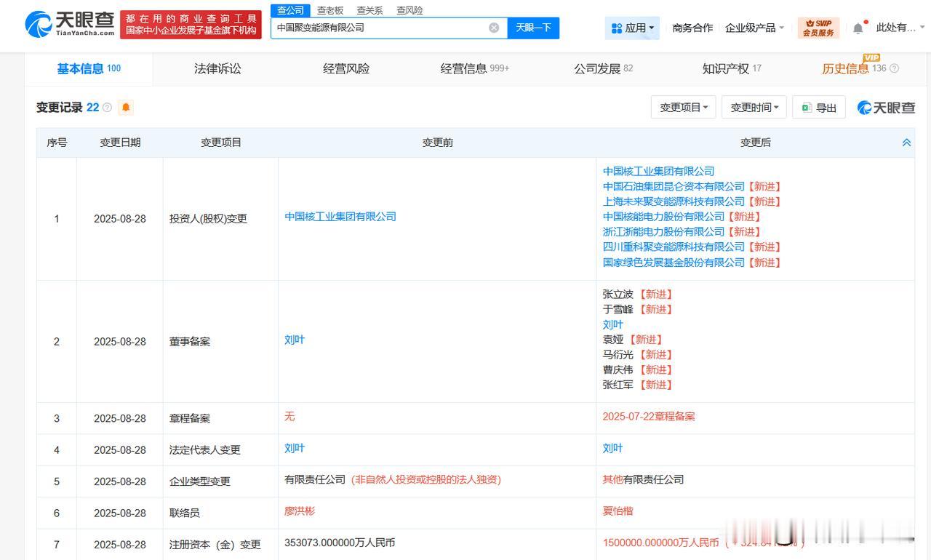The image size is (931, 560).
Task: Click the 袁娅 director name
Action: [613, 340]
